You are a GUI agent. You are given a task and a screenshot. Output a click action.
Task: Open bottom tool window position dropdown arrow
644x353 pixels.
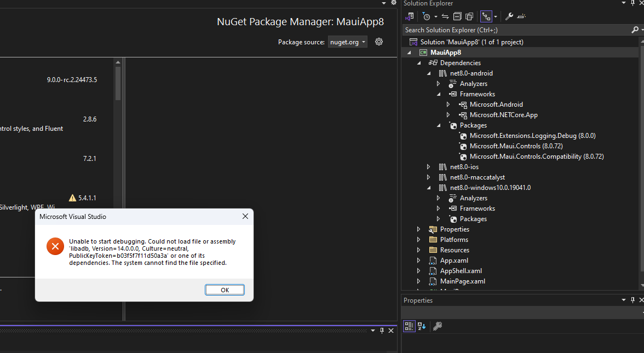[373, 331]
